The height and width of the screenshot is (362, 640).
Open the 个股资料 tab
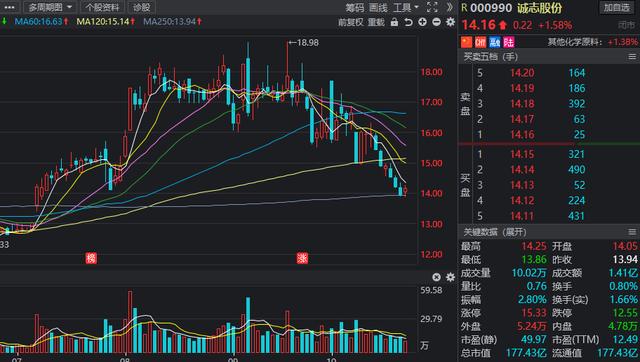point(102,7)
